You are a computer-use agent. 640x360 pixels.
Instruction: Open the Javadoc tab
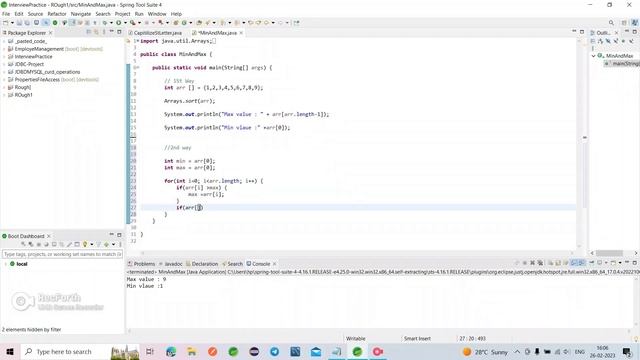coord(171,264)
